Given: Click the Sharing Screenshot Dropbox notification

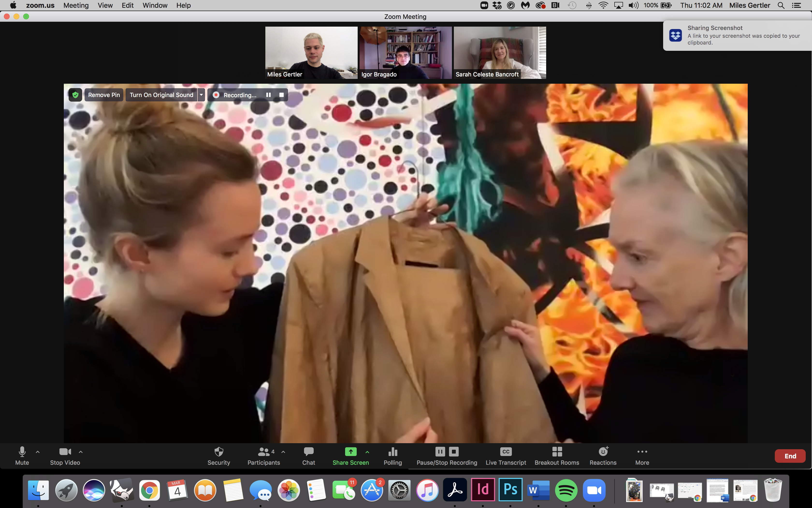Looking at the screenshot, I should pyautogui.click(x=738, y=35).
